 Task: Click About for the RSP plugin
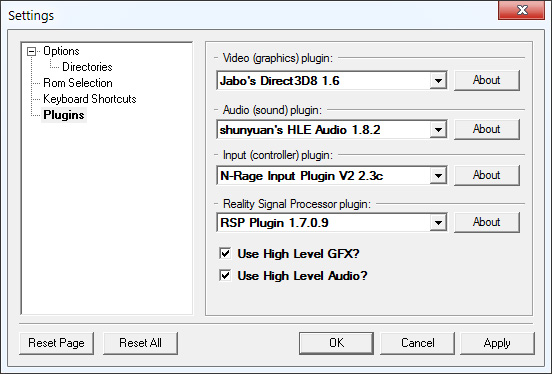[x=487, y=222]
